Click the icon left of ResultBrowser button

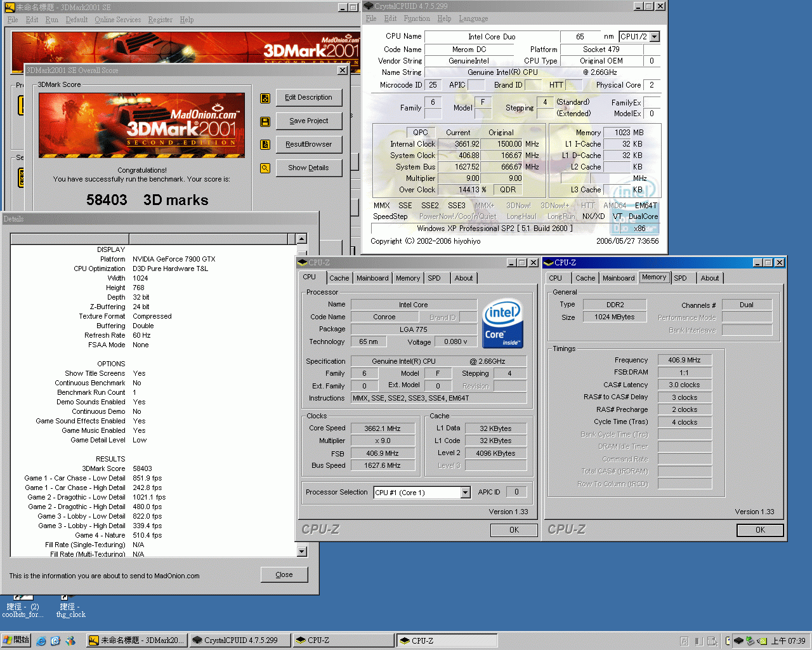pyautogui.click(x=265, y=145)
